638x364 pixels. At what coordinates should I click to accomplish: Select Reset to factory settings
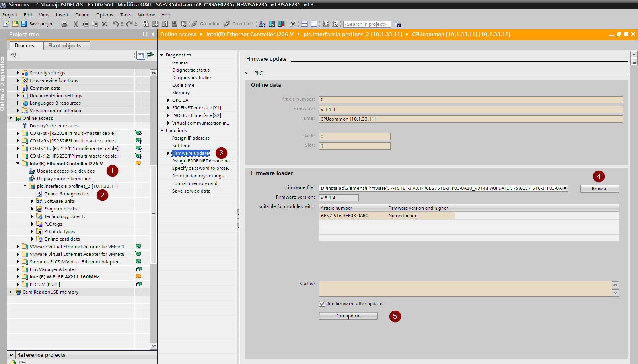click(198, 176)
